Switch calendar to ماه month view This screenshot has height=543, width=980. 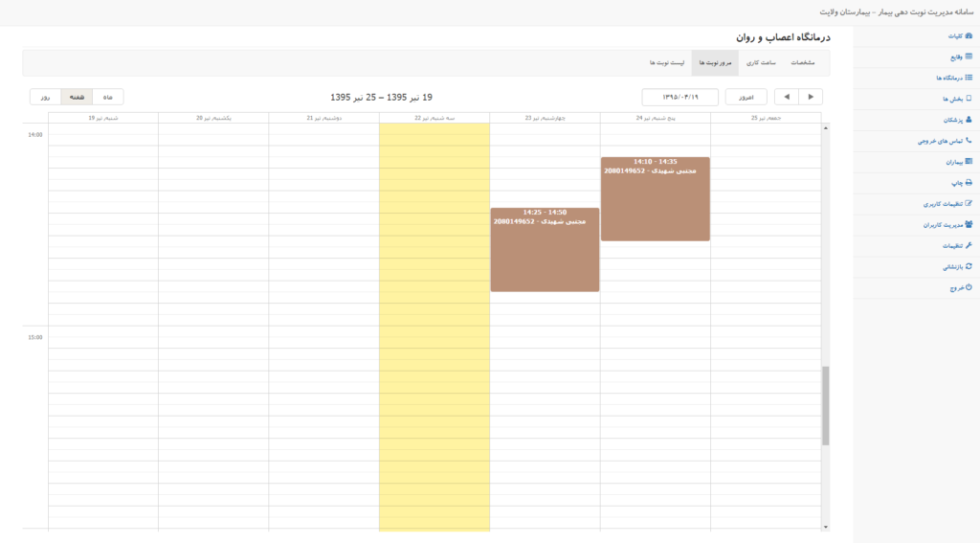107,97
